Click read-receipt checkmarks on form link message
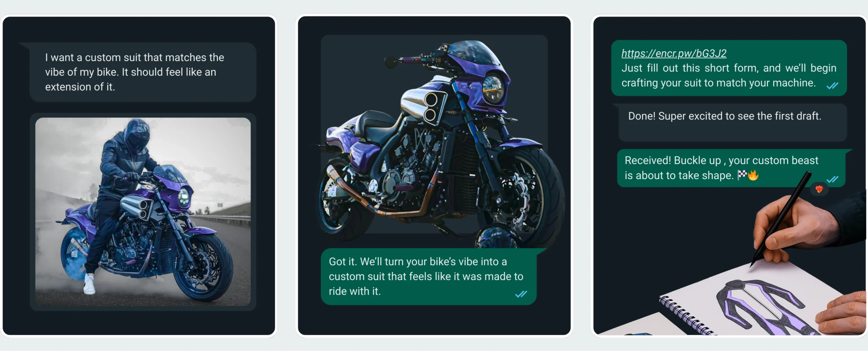The height and width of the screenshot is (351, 868). 832,86
